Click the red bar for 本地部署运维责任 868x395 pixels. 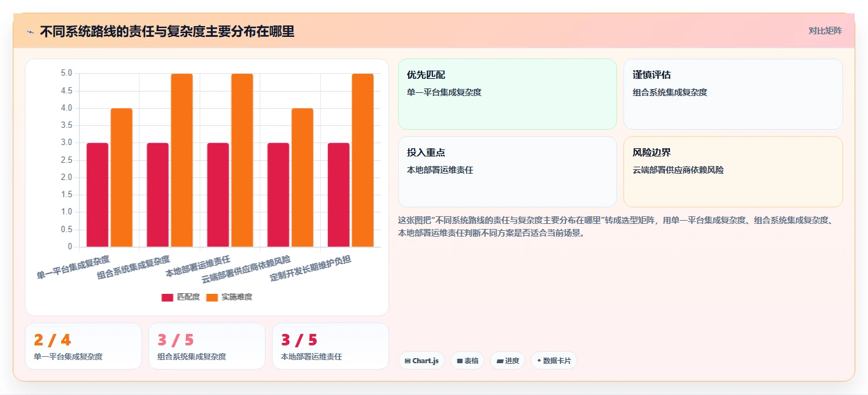(x=218, y=195)
